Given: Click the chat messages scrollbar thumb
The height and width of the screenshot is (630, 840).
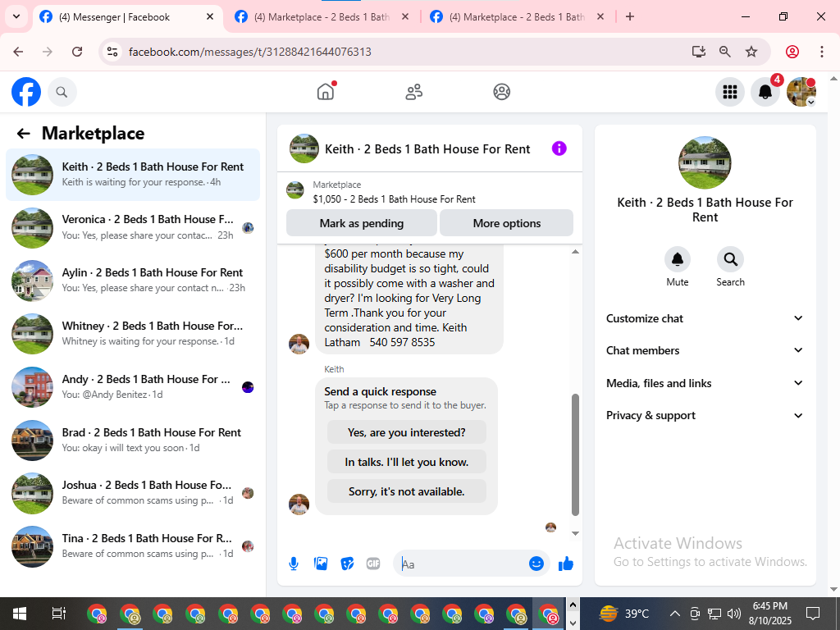Looking at the screenshot, I should 575,454.
